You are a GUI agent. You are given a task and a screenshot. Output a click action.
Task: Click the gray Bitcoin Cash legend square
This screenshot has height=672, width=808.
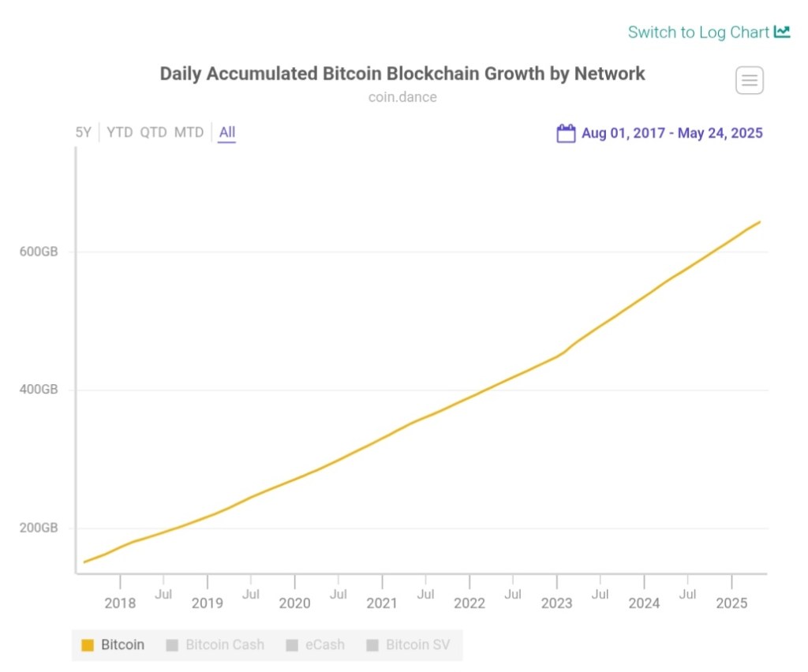pos(172,645)
